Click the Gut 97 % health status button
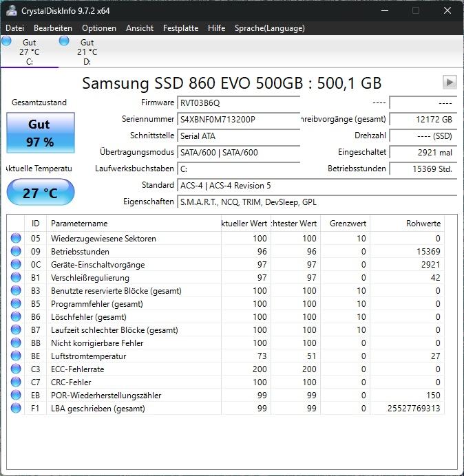 [41, 133]
